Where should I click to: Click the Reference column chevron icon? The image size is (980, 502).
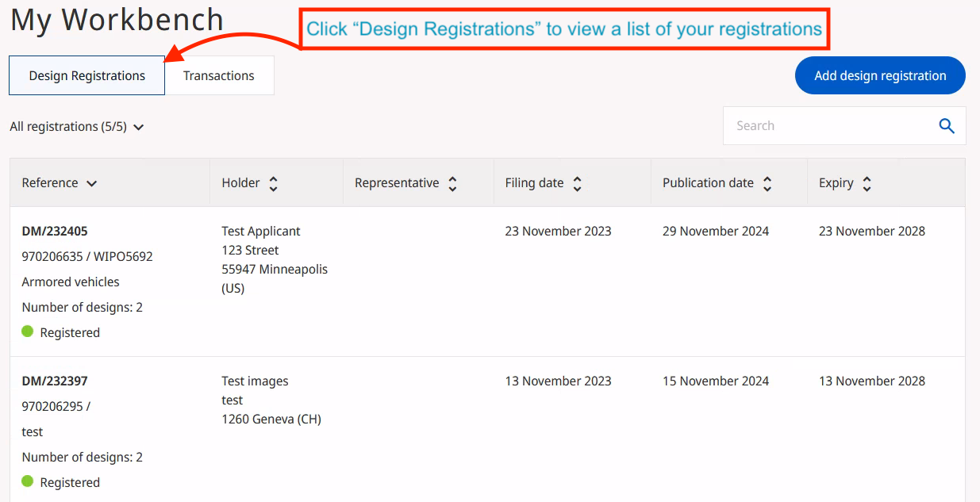91,184
